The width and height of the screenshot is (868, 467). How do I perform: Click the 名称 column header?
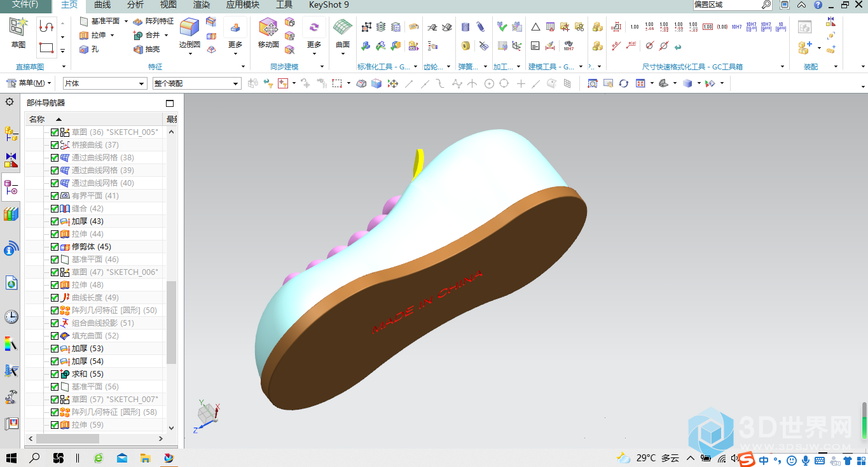point(95,119)
